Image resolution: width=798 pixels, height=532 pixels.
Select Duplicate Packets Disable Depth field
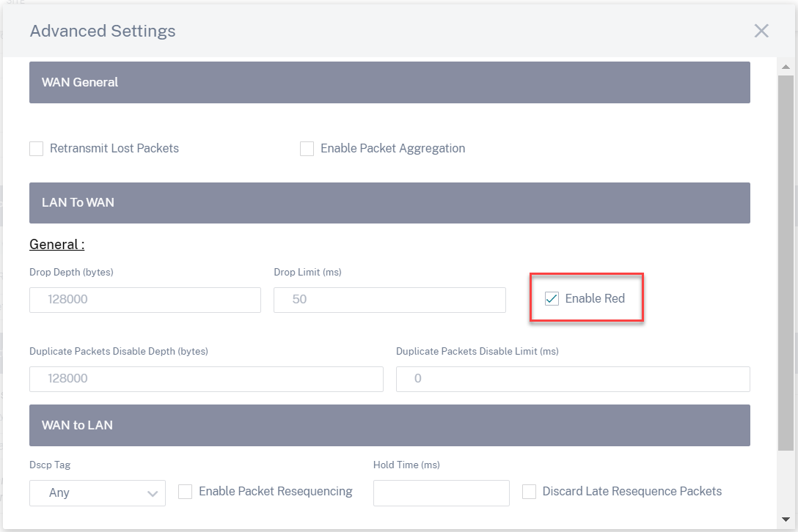[x=206, y=379]
